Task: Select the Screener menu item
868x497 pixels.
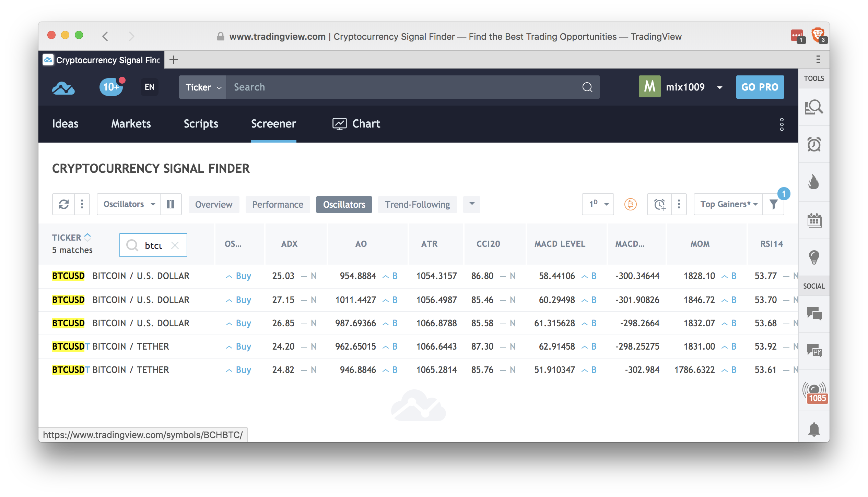Action: pyautogui.click(x=273, y=124)
